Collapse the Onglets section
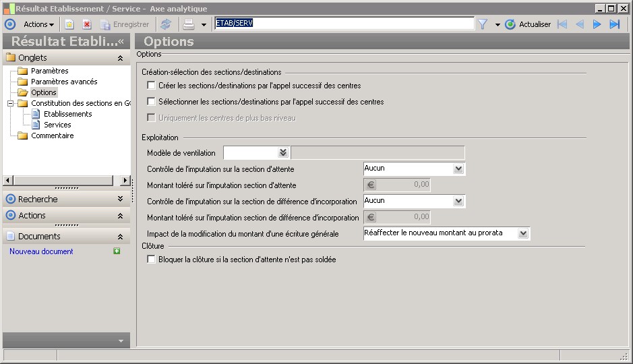 point(120,58)
